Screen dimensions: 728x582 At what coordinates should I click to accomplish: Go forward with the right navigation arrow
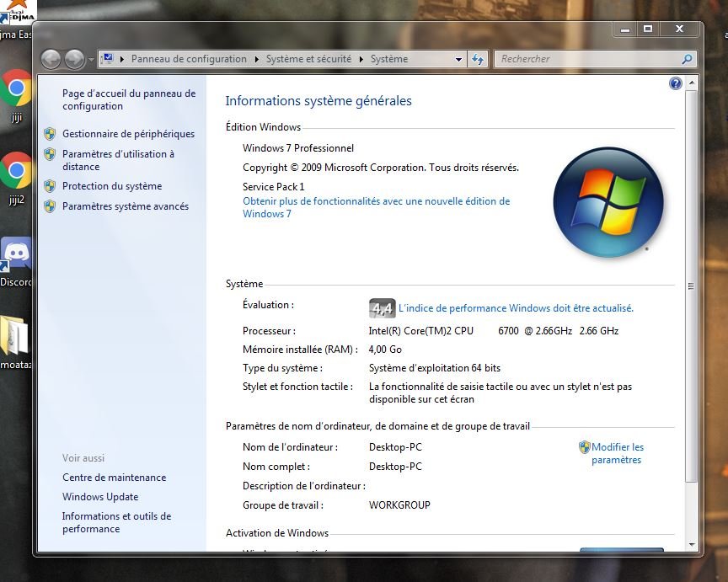[x=74, y=59]
